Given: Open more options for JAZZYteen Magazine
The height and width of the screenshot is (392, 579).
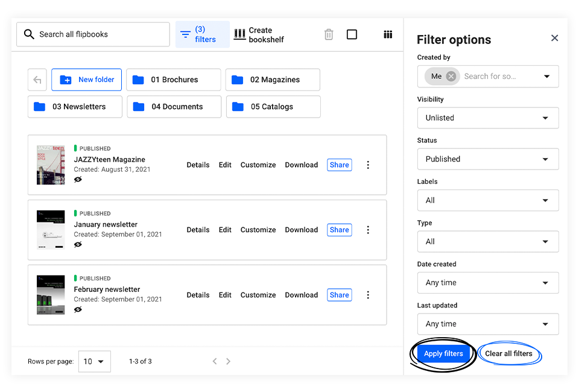Looking at the screenshot, I should (368, 165).
